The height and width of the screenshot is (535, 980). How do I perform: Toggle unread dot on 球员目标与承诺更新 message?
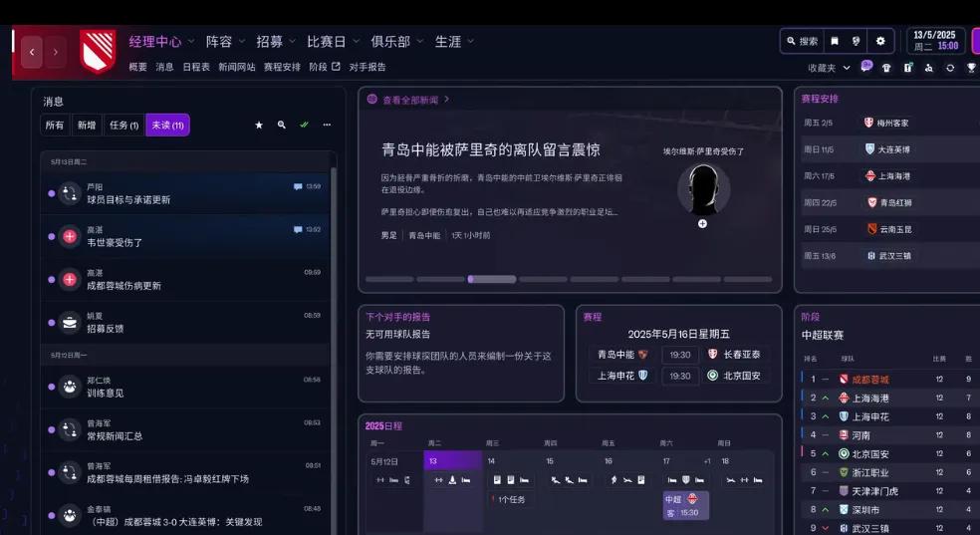[x=51, y=193]
